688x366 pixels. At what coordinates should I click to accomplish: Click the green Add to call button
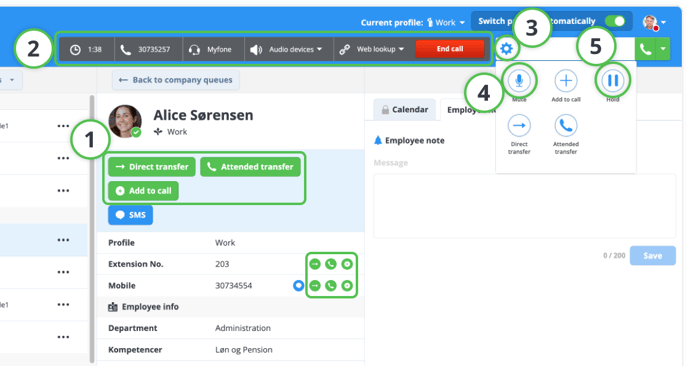click(143, 191)
